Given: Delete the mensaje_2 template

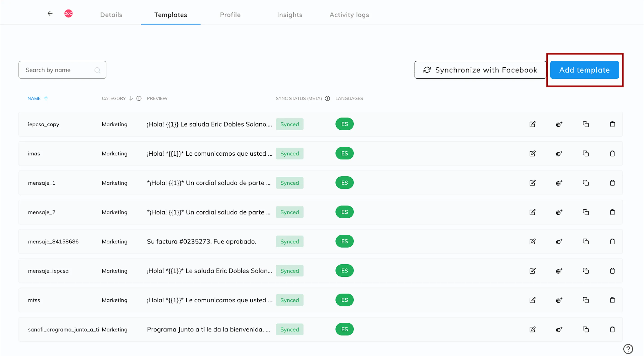Looking at the screenshot, I should click(612, 212).
